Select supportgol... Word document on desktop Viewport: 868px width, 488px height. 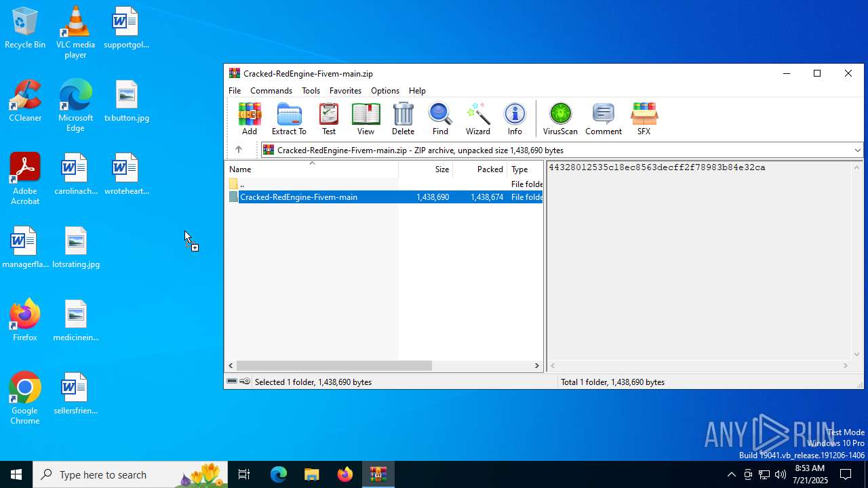click(126, 28)
